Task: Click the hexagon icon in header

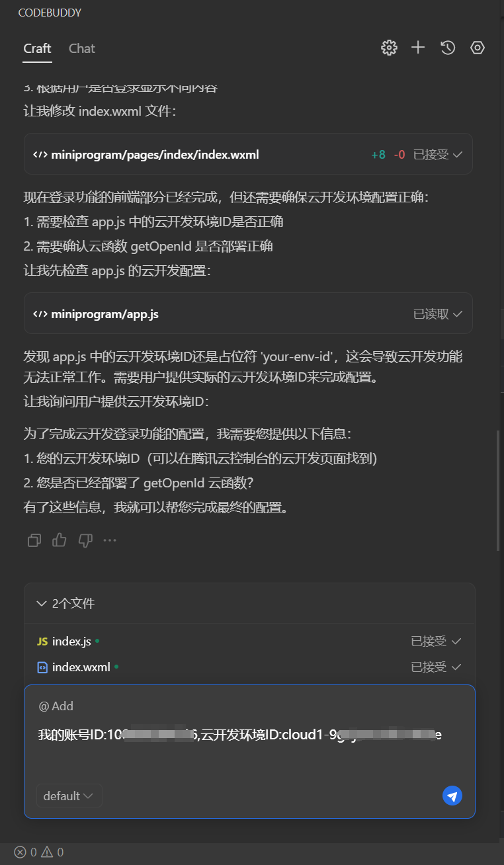Action: [x=478, y=48]
